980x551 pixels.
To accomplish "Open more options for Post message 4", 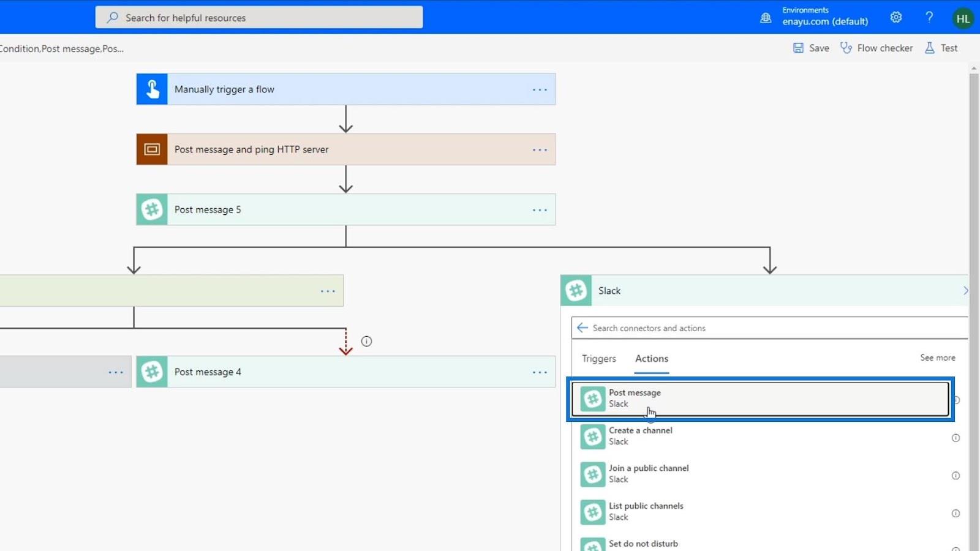I will pos(540,372).
